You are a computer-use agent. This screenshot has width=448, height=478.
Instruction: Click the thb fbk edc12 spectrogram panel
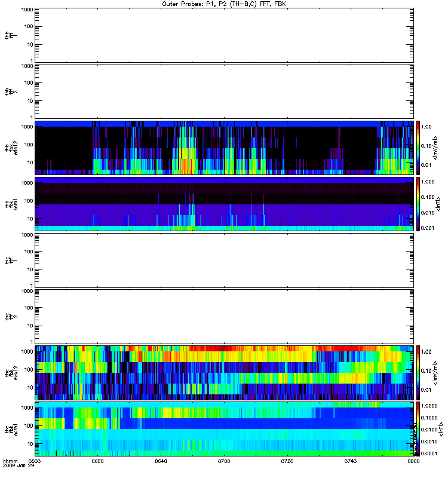click(x=224, y=148)
